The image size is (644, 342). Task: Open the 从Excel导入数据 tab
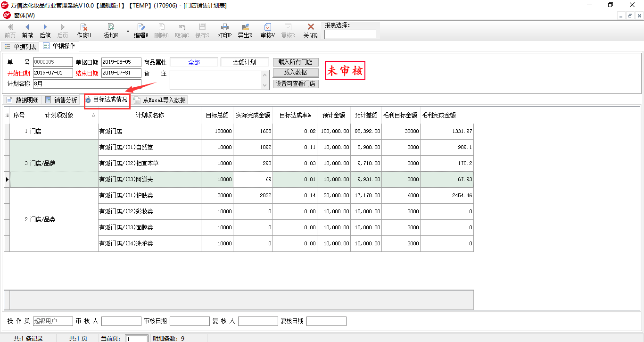point(159,100)
